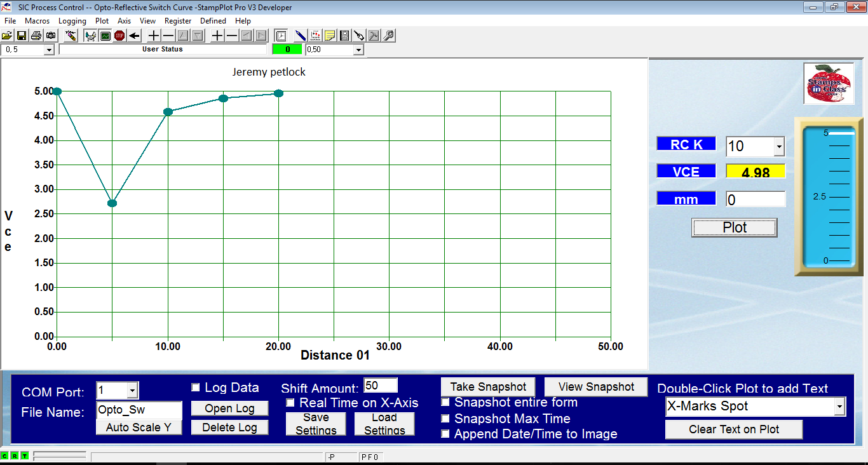Click the first minus icon in toolbar
The height and width of the screenshot is (465, 868).
(168, 36)
